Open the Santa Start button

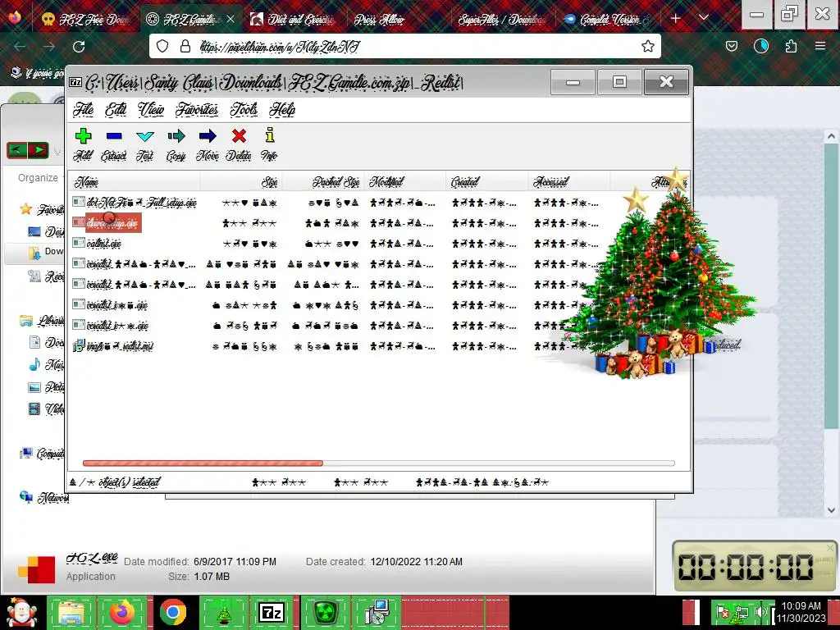point(22,613)
